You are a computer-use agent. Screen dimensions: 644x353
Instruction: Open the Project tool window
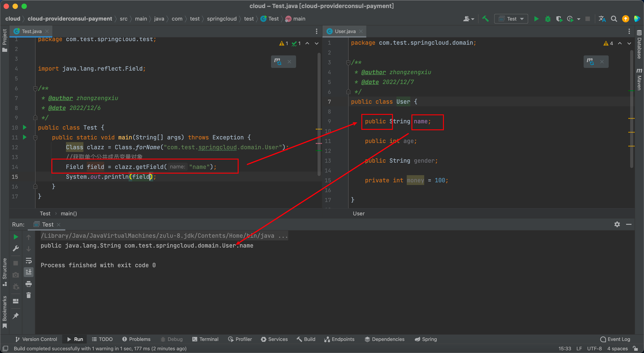4,40
